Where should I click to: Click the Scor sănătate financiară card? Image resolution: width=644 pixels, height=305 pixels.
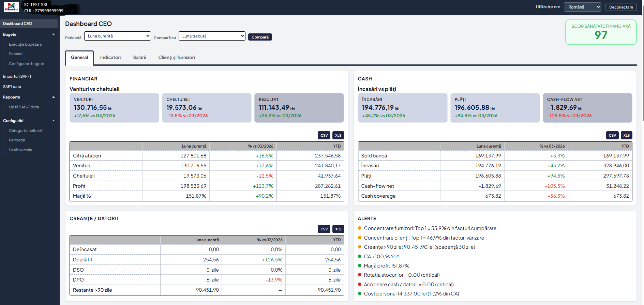(601, 32)
